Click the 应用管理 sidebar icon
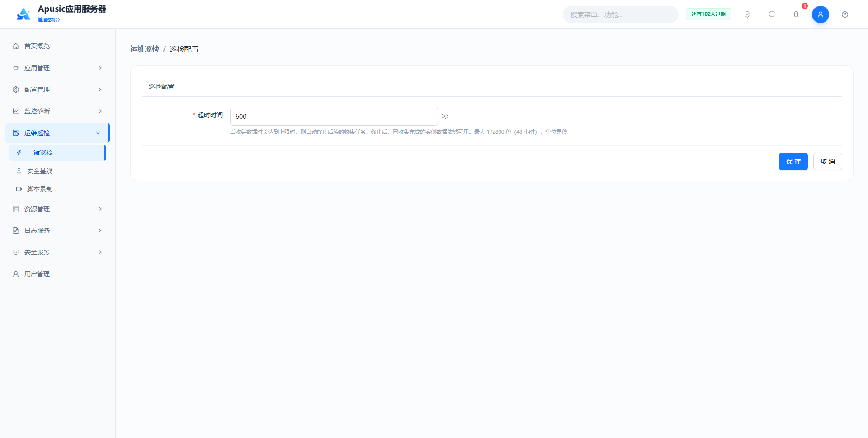The width and height of the screenshot is (868, 438). 16,68
